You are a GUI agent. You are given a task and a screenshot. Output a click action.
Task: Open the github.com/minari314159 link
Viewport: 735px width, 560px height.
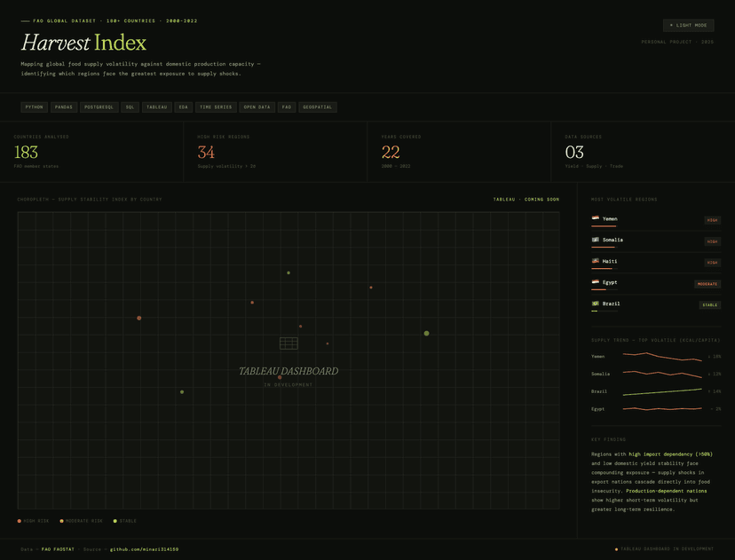(145, 549)
